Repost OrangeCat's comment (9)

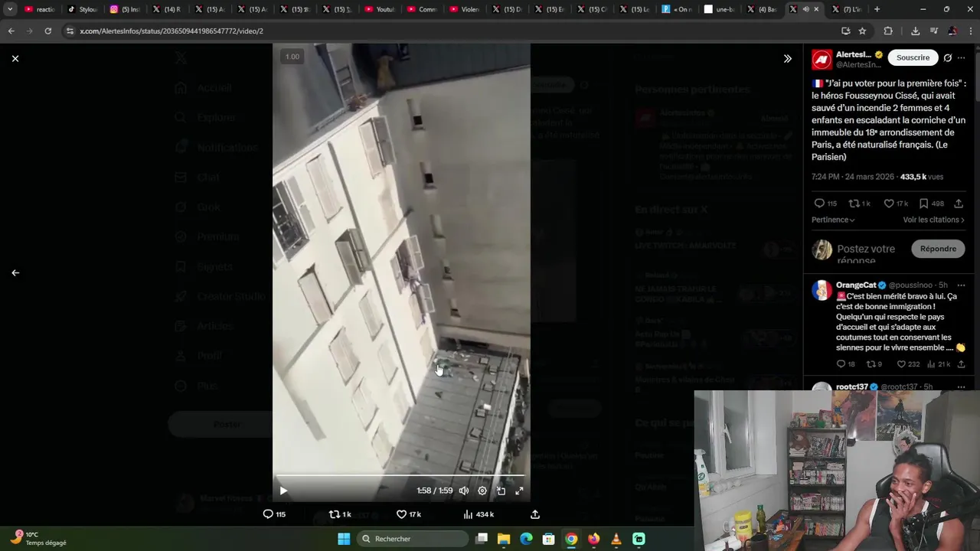(x=874, y=364)
